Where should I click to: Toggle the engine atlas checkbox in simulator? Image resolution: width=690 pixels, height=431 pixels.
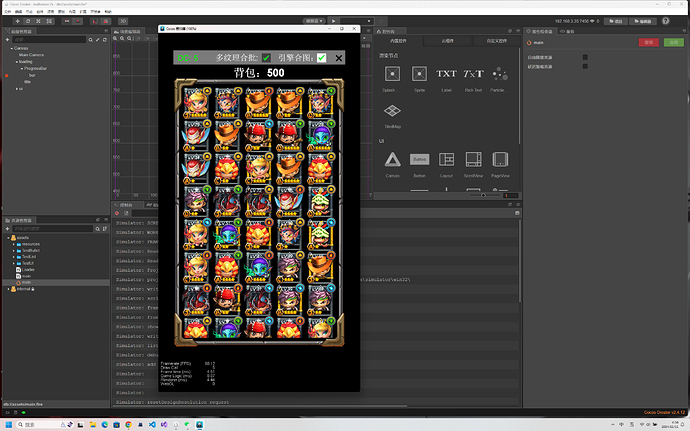click(322, 58)
